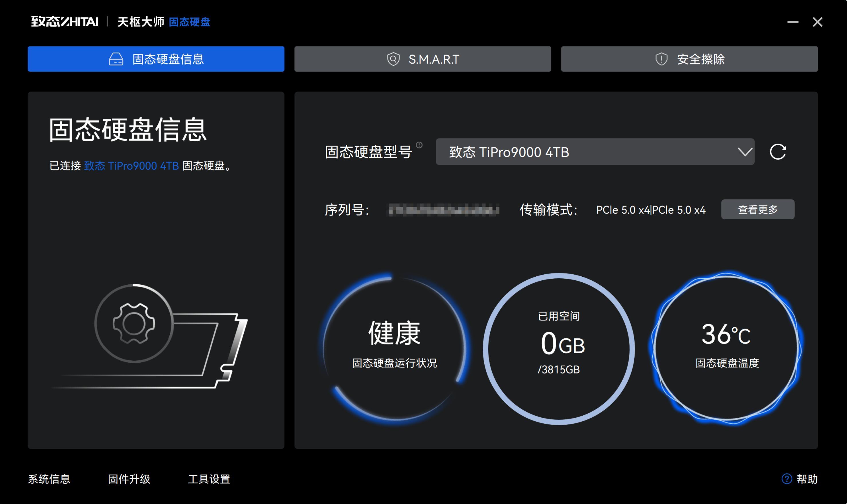Click 查看更多 to view more details

point(758,210)
